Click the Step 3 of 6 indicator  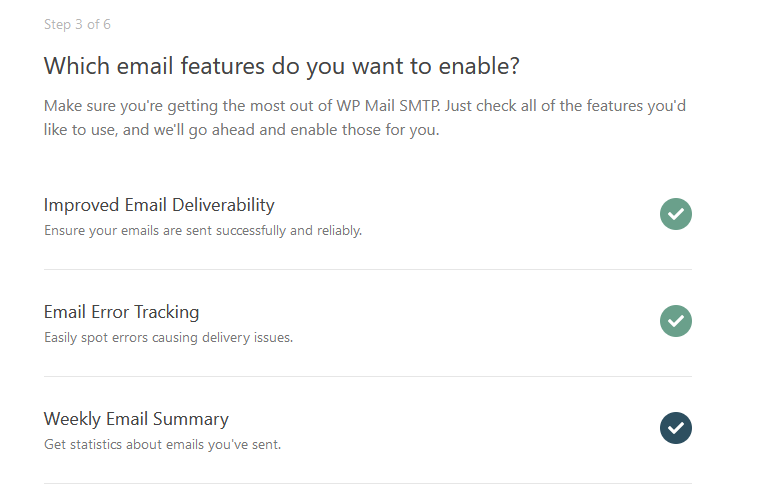[77, 24]
